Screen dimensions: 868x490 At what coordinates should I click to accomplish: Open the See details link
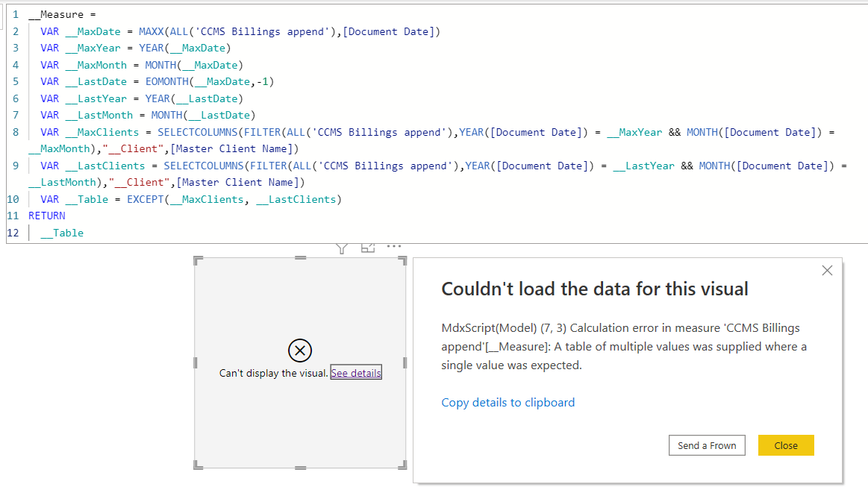point(356,373)
